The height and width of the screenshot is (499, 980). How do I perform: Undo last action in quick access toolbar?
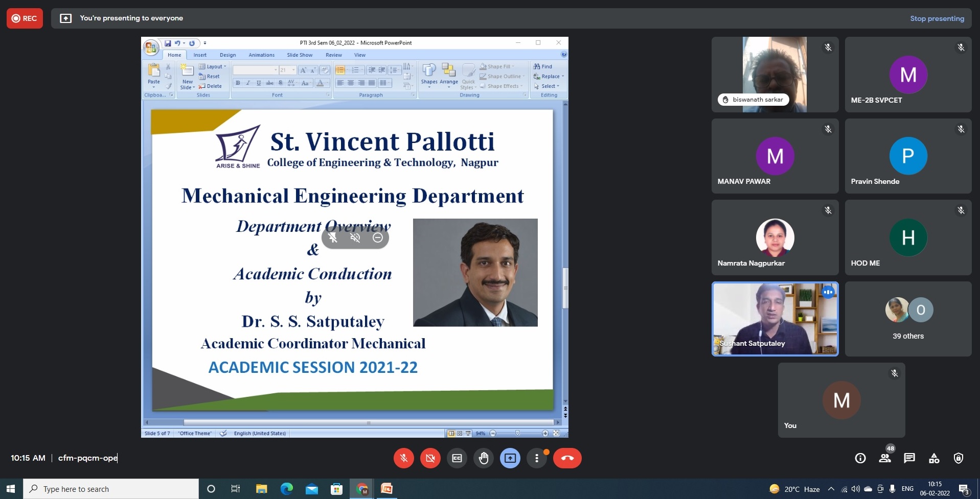coord(177,43)
